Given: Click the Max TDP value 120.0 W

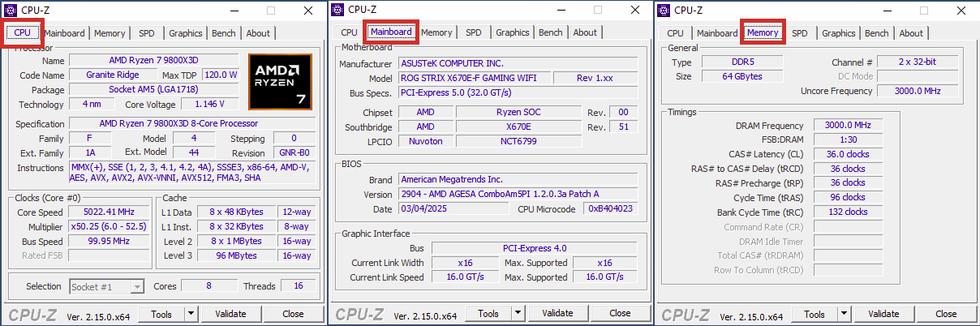Looking at the screenshot, I should [x=221, y=75].
